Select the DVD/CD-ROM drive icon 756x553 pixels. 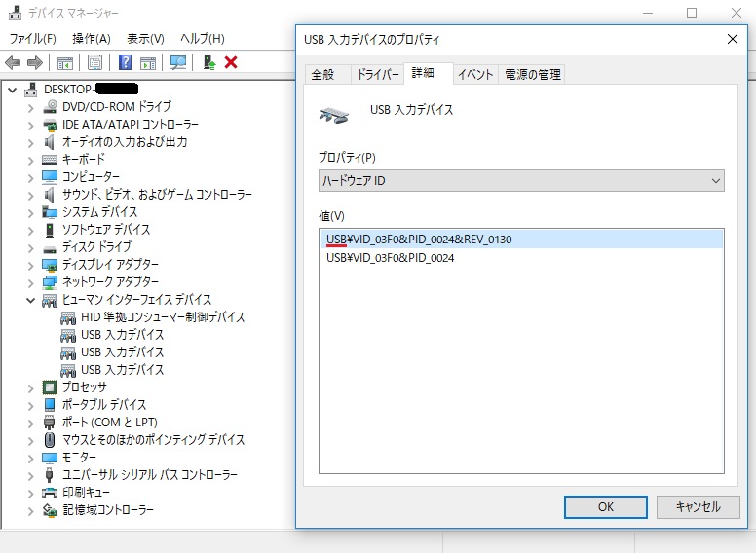[50, 106]
